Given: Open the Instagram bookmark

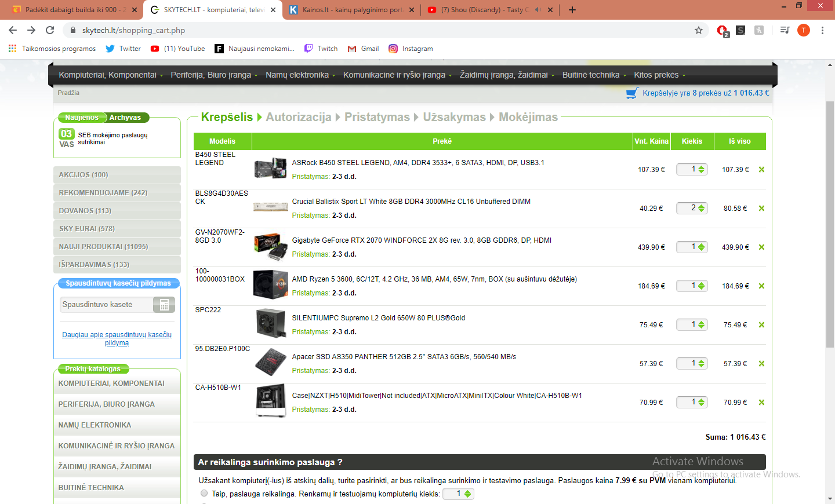Looking at the screenshot, I should click(x=411, y=49).
